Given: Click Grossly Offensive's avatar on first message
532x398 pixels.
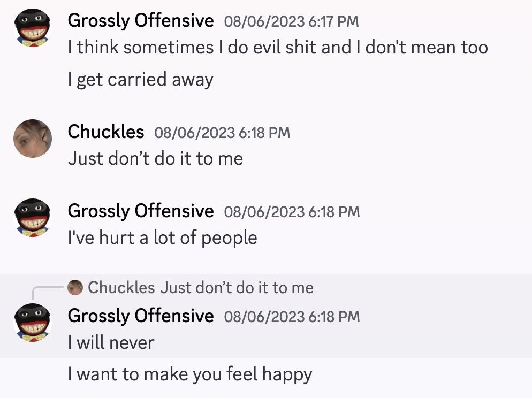Looking at the screenshot, I should click(33, 28).
